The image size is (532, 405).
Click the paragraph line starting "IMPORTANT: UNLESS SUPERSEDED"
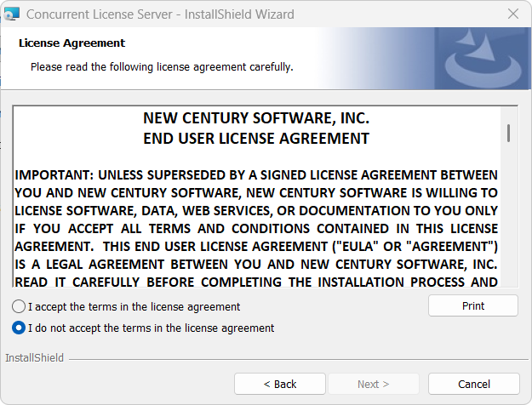tap(256, 175)
